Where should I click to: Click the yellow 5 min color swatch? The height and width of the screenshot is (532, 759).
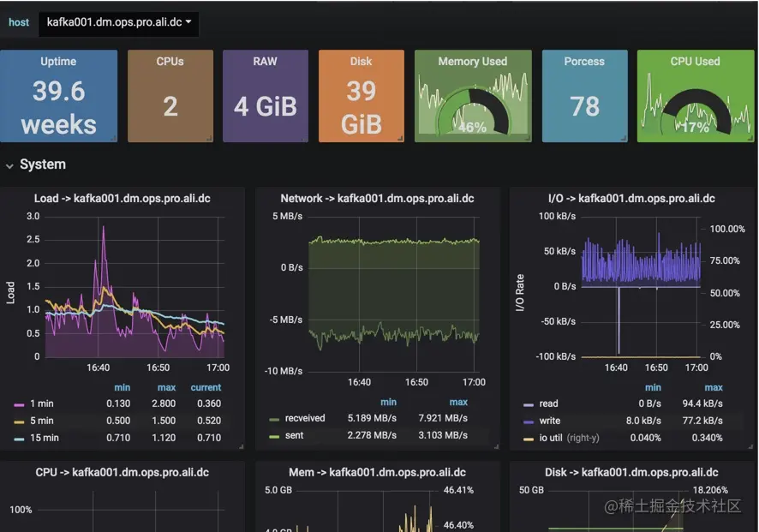(19, 421)
